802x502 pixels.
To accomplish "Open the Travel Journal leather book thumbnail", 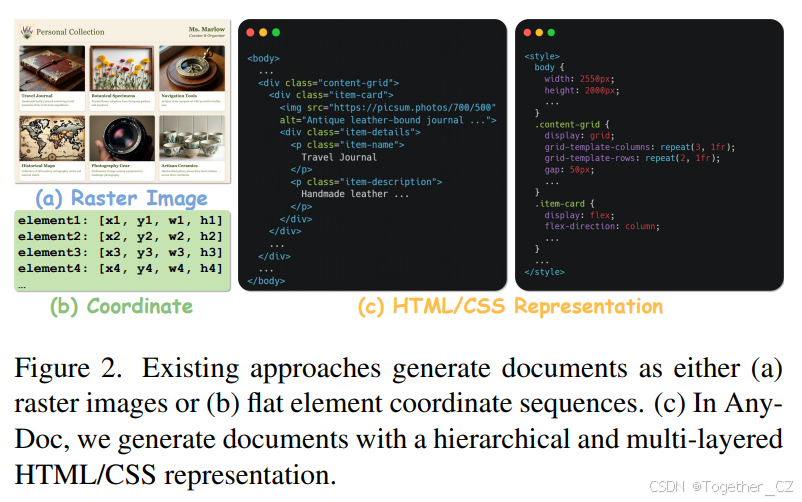I will (x=52, y=68).
